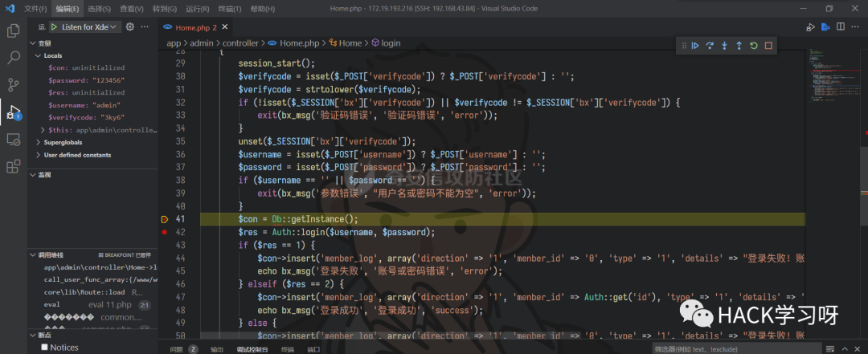Image resolution: width=868 pixels, height=354 pixels.
Task: Toggle split editor layout icon
Action: [x=842, y=27]
